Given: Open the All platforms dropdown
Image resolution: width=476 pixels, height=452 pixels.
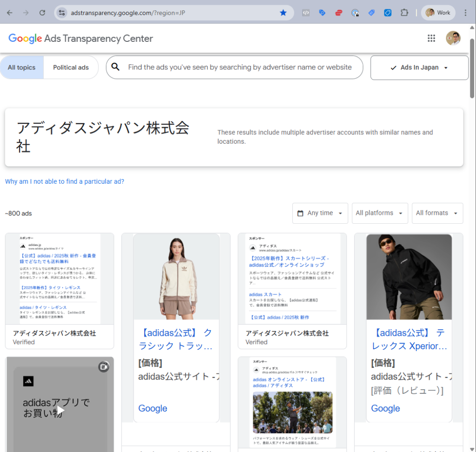Looking at the screenshot, I should (380, 213).
